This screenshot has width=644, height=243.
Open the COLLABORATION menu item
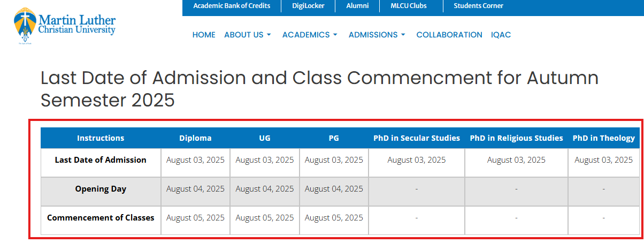pyautogui.click(x=449, y=35)
